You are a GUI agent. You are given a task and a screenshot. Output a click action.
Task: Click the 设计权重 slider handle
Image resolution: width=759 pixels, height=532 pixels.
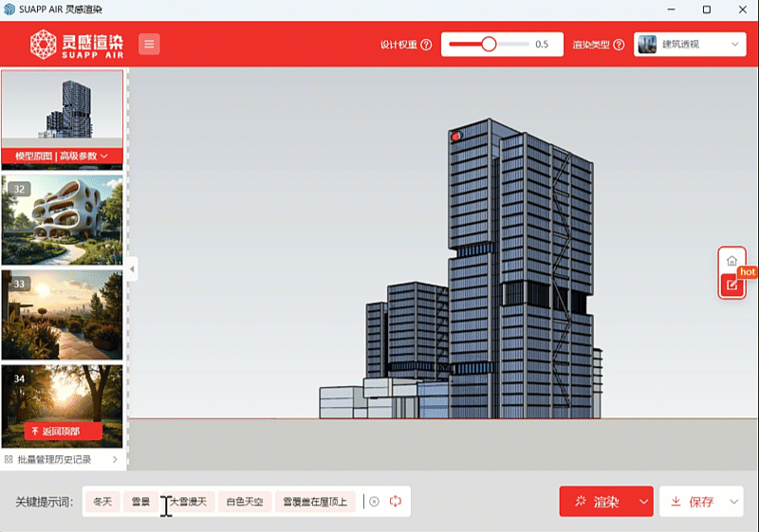[x=489, y=45]
